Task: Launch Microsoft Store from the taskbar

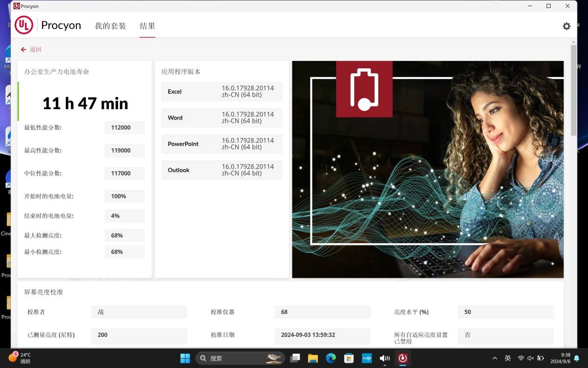Action: pos(349,358)
